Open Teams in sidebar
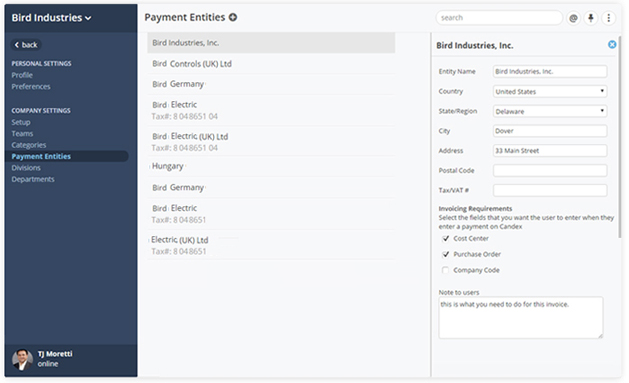The width and height of the screenshot is (629, 383). point(22,134)
